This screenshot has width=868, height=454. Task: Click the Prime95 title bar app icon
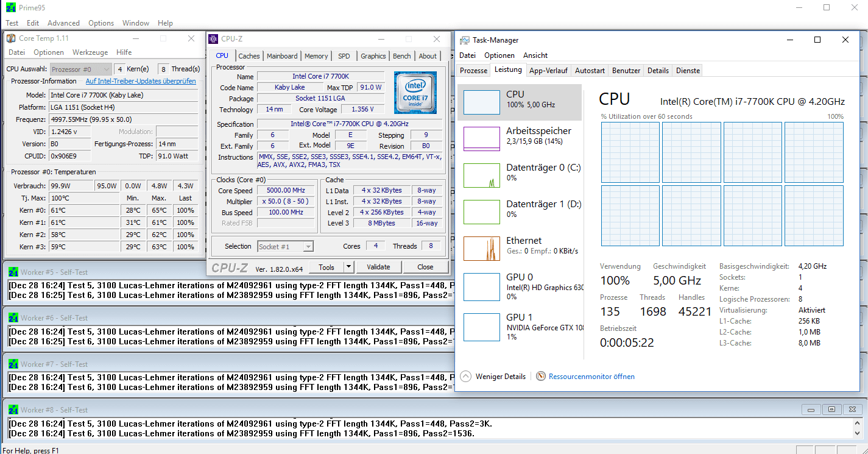pyautogui.click(x=10, y=7)
